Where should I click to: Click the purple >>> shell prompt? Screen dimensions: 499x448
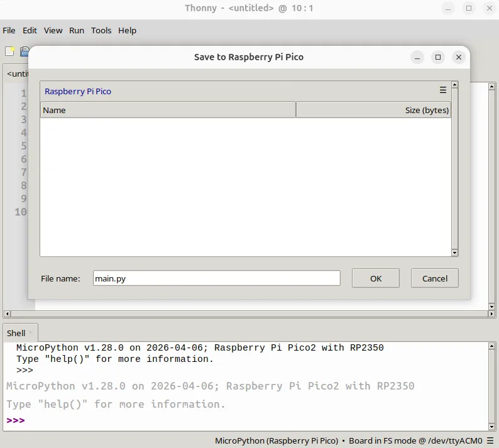coord(16,420)
